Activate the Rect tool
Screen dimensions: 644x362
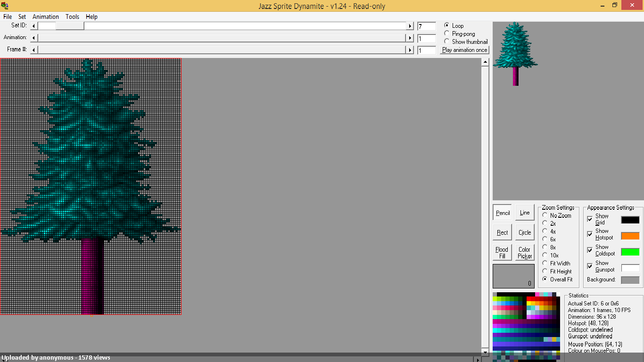click(503, 232)
